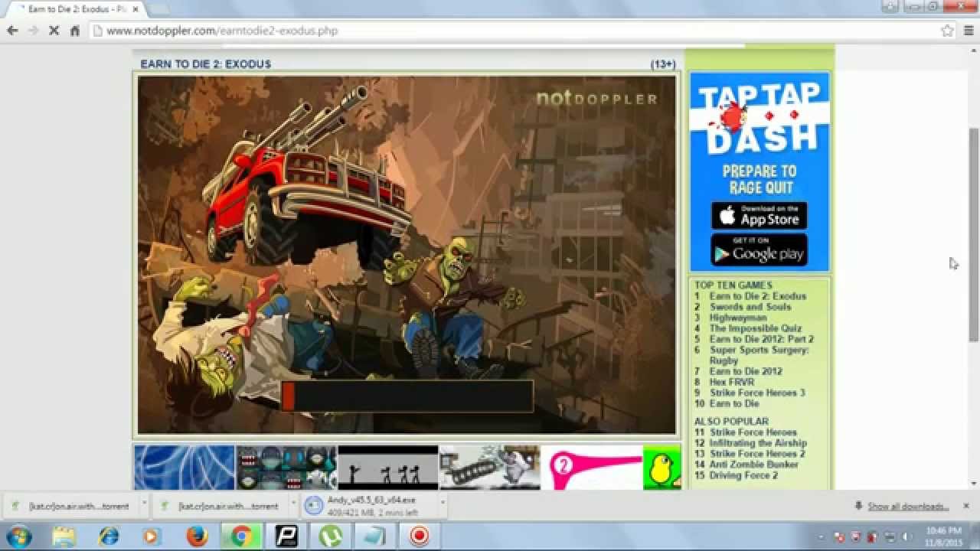The image size is (980, 551).
Task: Click the 13+ age rating label
Action: (x=663, y=64)
